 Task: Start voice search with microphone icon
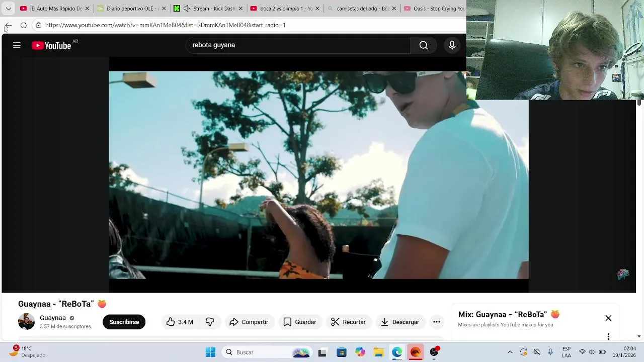click(x=452, y=45)
